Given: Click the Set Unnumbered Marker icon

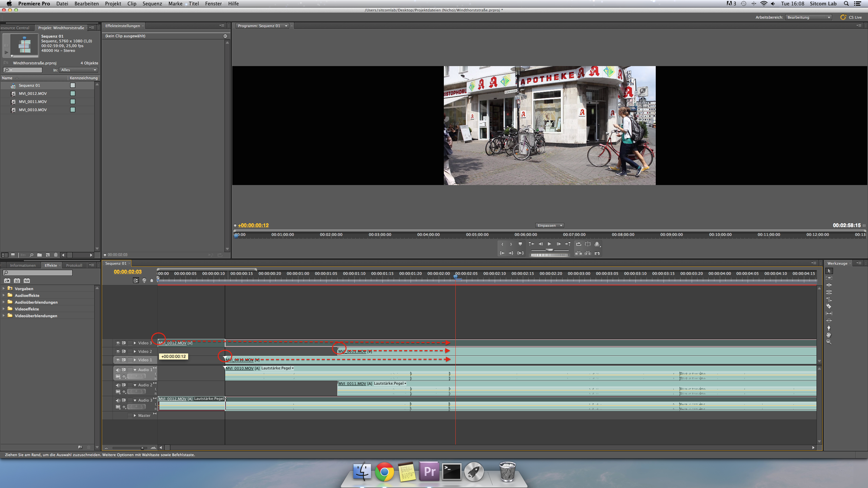Looking at the screenshot, I should (x=520, y=244).
